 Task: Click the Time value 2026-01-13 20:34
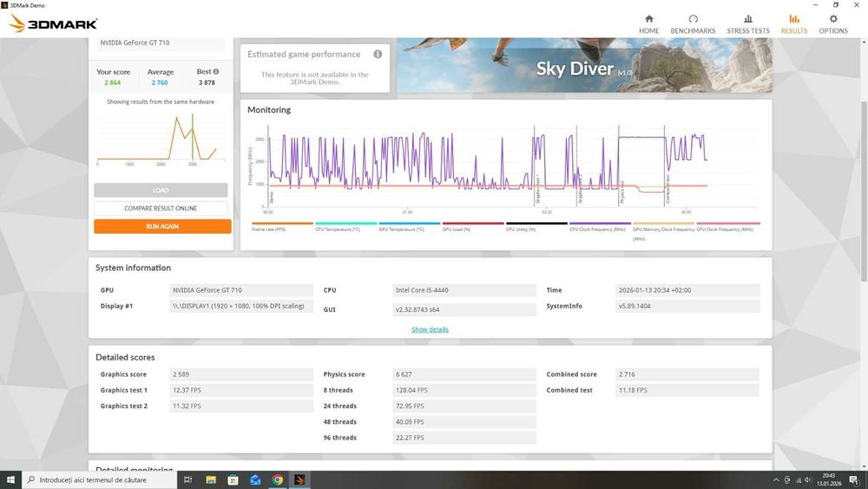click(687, 290)
